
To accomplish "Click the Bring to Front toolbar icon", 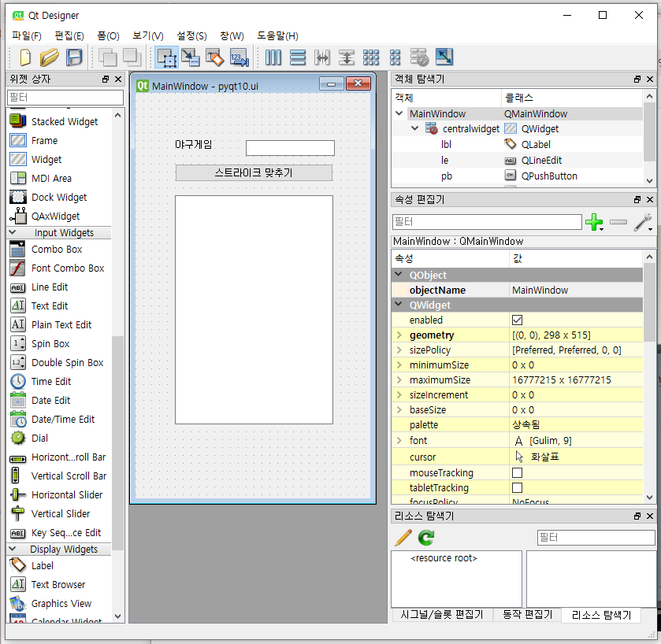I will coord(132,57).
